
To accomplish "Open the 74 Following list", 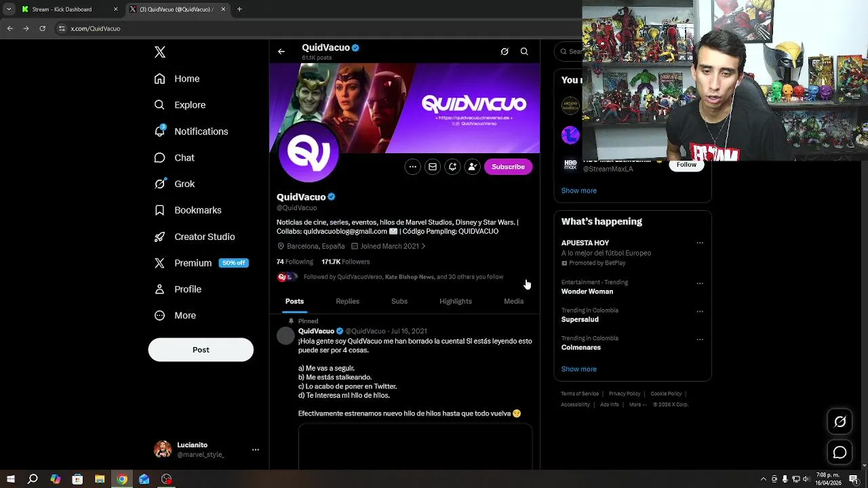I will point(294,262).
